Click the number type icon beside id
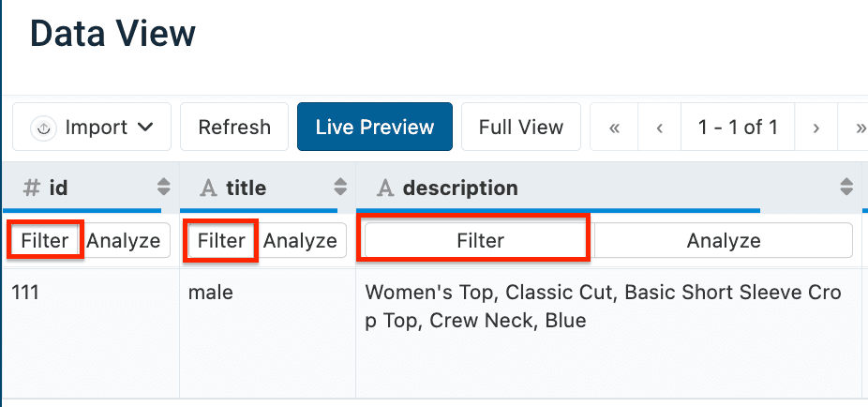This screenshot has height=407, width=868. click(x=32, y=188)
